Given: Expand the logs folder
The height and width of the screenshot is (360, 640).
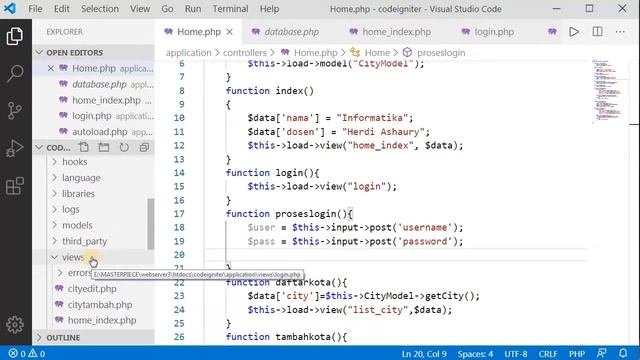Looking at the screenshot, I should pyautogui.click(x=71, y=209).
